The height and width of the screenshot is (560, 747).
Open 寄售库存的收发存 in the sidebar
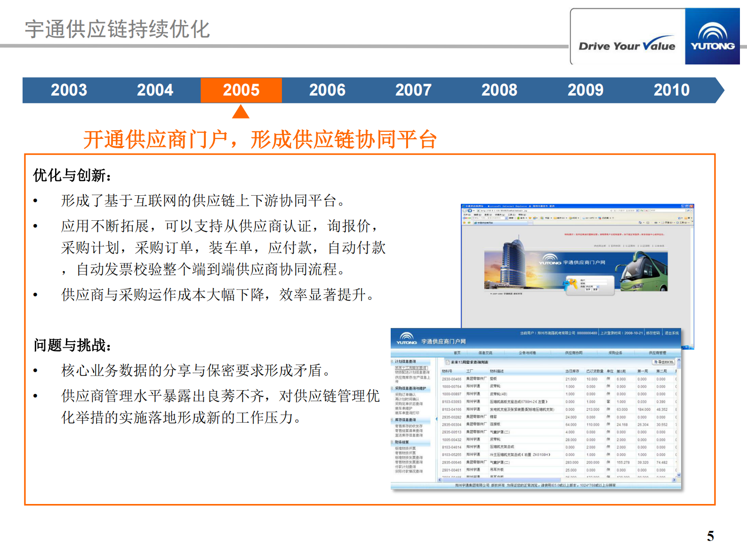409,426
